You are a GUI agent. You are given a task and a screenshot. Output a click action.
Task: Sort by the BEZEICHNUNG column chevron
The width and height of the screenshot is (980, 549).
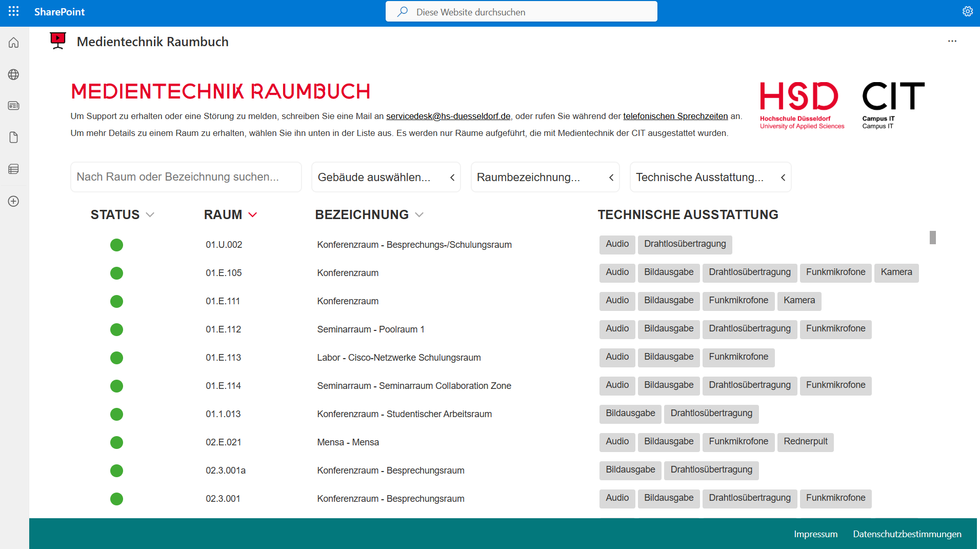pyautogui.click(x=419, y=214)
